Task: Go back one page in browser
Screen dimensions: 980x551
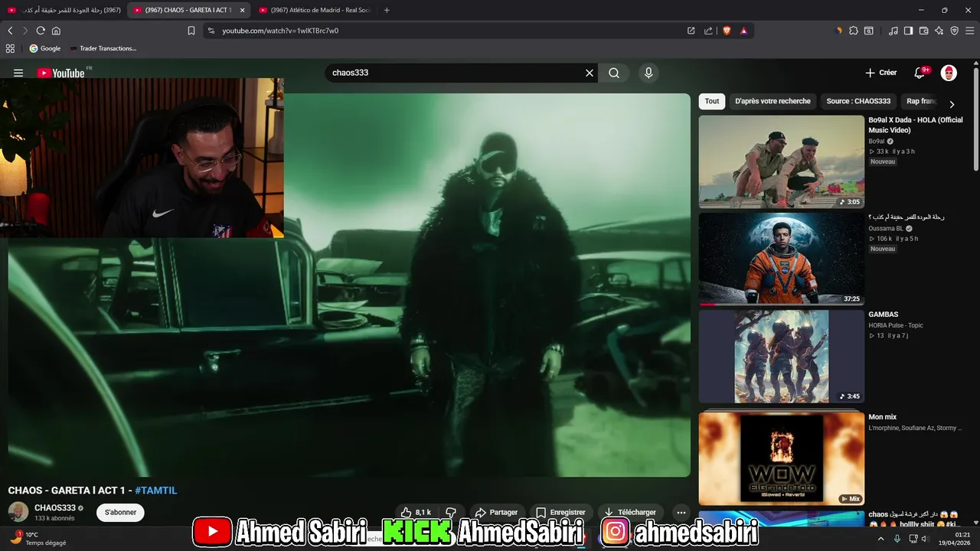Action: pos(10,31)
